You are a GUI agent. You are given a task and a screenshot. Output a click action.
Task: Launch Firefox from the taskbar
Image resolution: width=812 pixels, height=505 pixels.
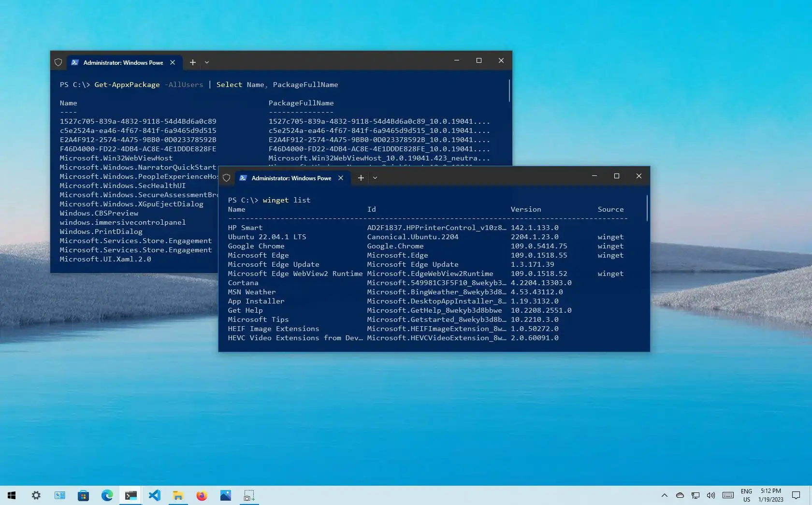pos(202,495)
